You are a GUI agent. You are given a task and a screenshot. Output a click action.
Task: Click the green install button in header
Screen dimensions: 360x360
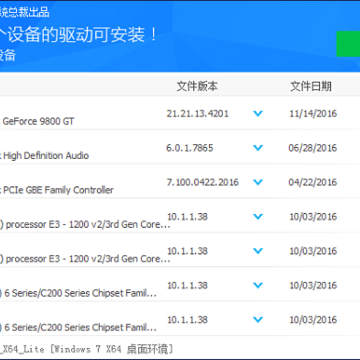(x=348, y=44)
